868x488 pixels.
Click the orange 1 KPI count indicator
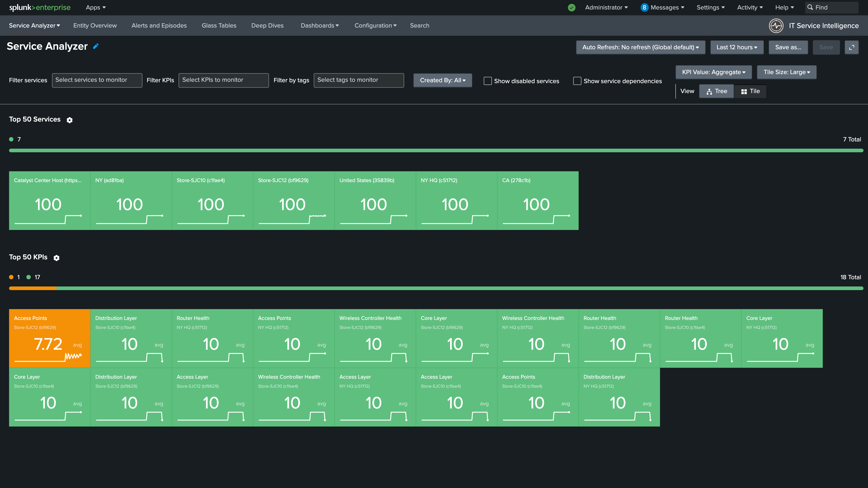click(14, 277)
